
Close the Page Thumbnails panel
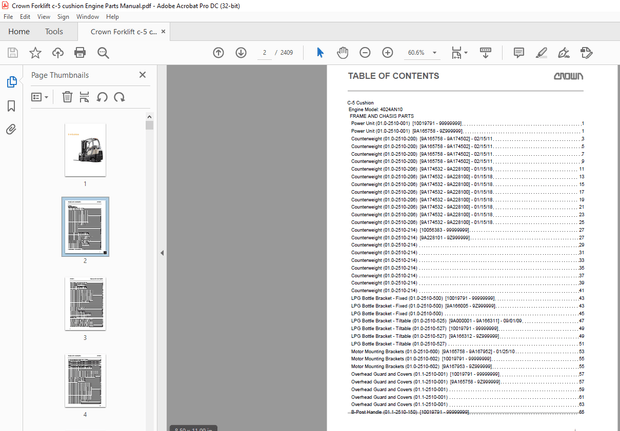coord(142,75)
